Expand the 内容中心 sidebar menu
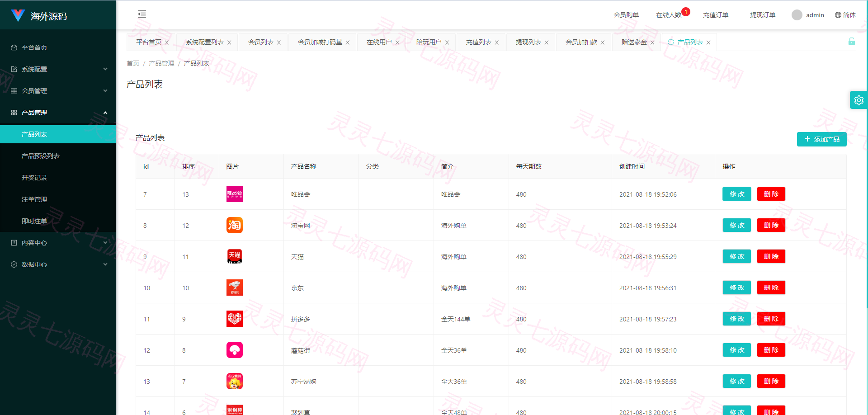 pos(58,243)
